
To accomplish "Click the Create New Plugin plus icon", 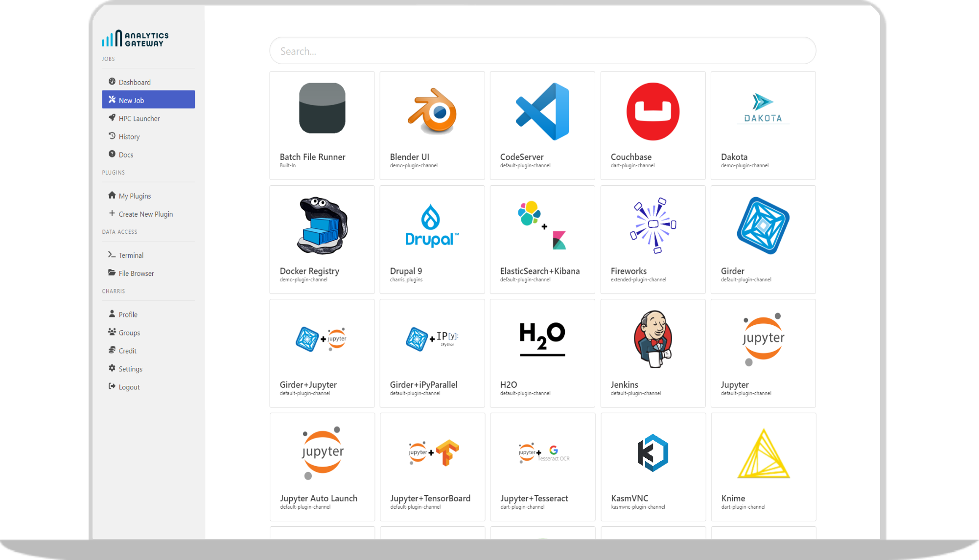I will click(112, 213).
